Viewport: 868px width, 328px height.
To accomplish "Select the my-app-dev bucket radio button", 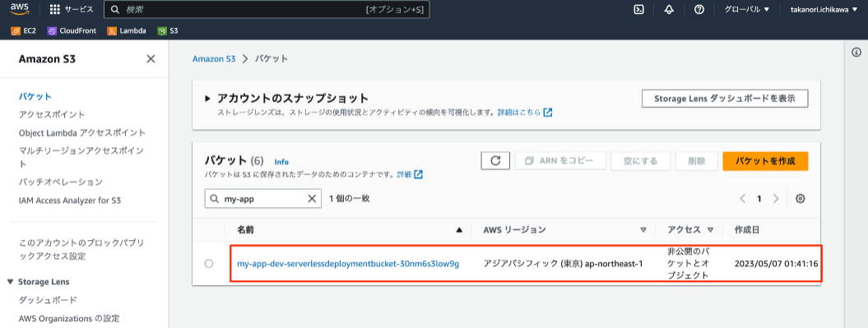I will (x=209, y=264).
